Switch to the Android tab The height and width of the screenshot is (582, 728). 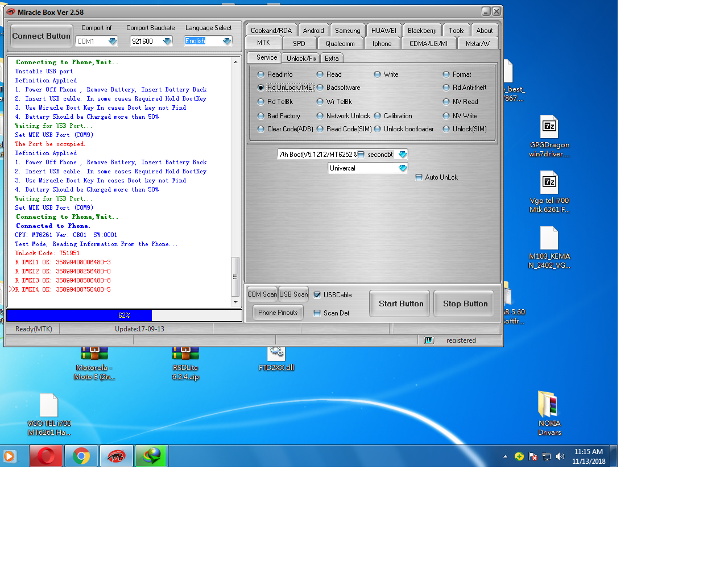coord(313,31)
